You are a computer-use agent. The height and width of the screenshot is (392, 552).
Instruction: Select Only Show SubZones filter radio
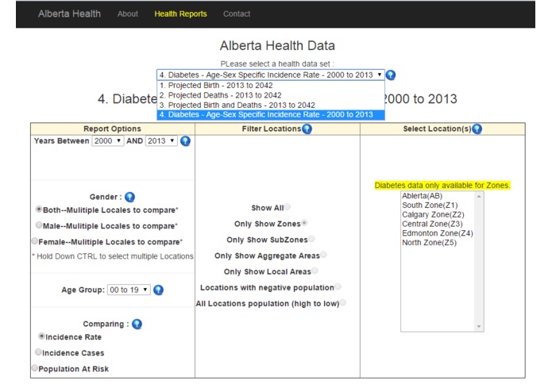(x=311, y=239)
